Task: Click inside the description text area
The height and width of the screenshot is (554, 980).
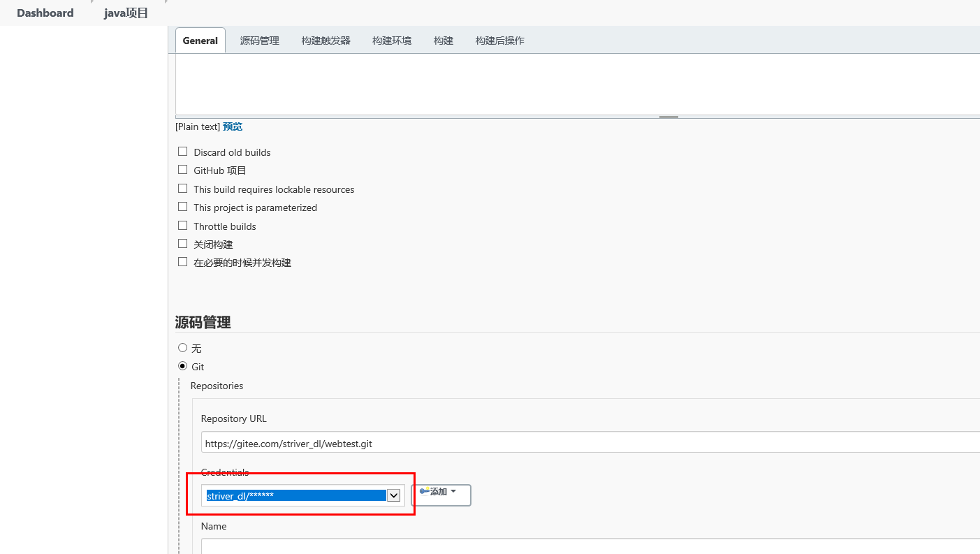Action: [577, 84]
